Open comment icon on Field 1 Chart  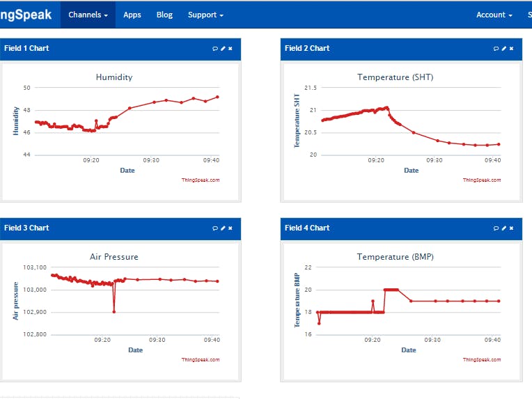(x=215, y=49)
